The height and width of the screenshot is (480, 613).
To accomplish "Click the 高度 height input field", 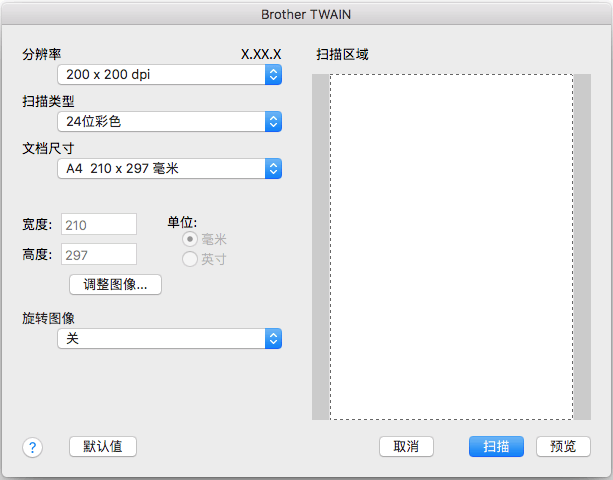I will point(99,255).
